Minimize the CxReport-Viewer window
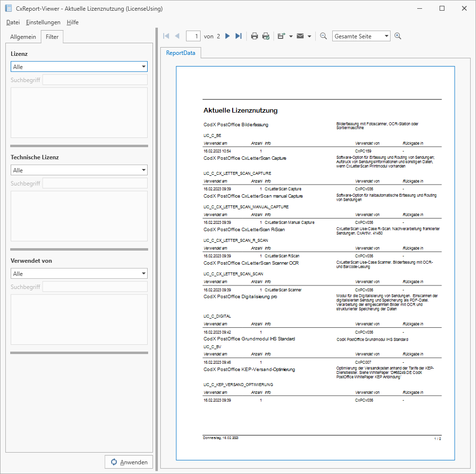 (x=420, y=8)
